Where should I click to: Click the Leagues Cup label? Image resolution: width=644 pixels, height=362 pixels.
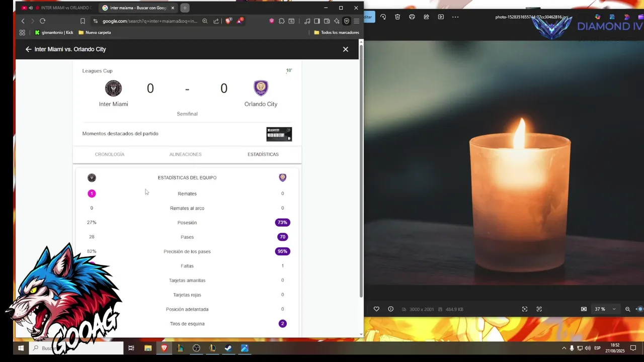pyautogui.click(x=98, y=71)
